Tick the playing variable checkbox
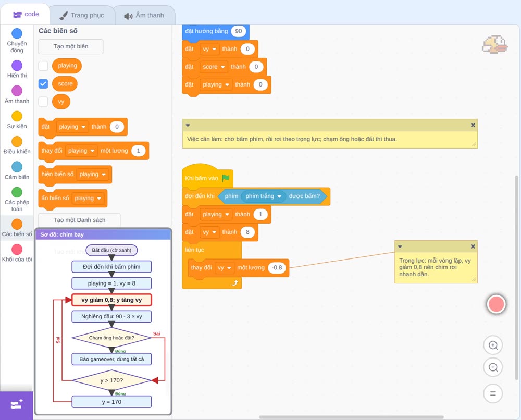Screen dimensions: 521x420 (43, 66)
